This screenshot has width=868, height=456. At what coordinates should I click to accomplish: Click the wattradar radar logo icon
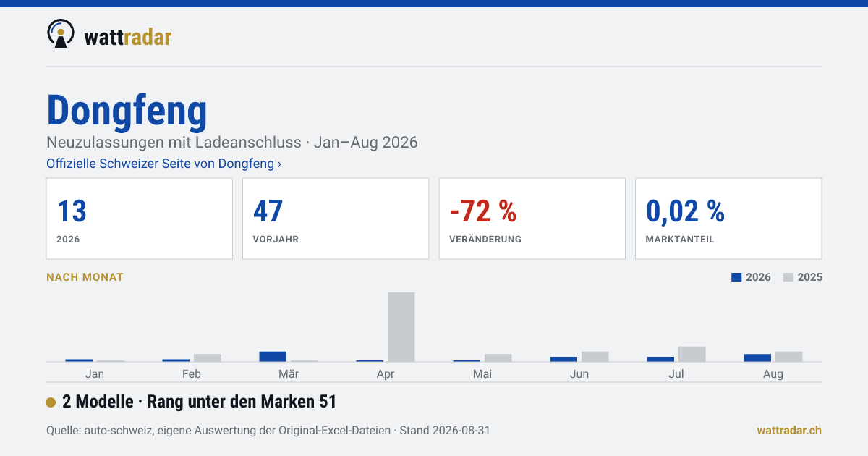click(60, 33)
